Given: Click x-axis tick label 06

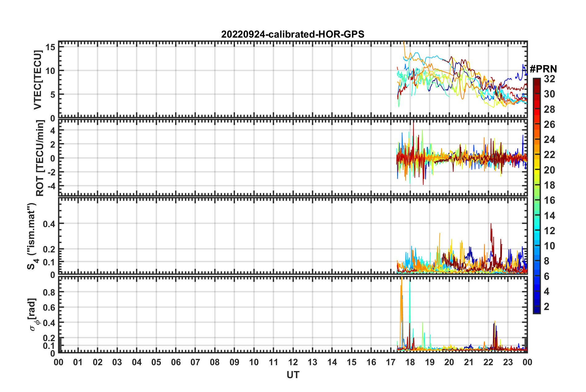Looking at the screenshot, I should tap(176, 362).
